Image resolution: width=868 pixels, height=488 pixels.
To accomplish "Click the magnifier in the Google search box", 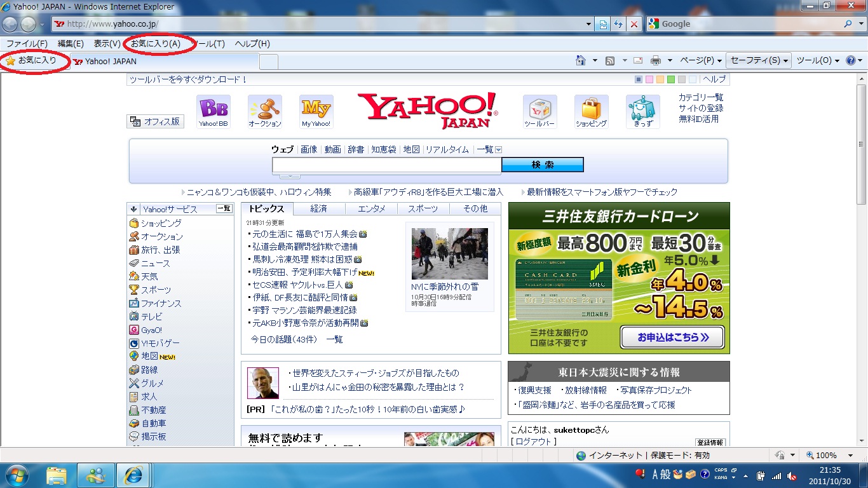I will 848,24.
